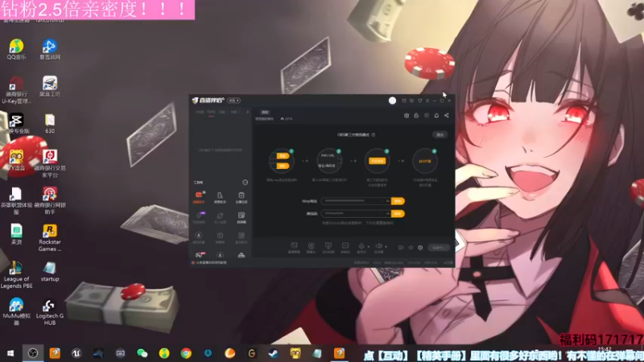Copy the stream key with orange button

(398, 214)
